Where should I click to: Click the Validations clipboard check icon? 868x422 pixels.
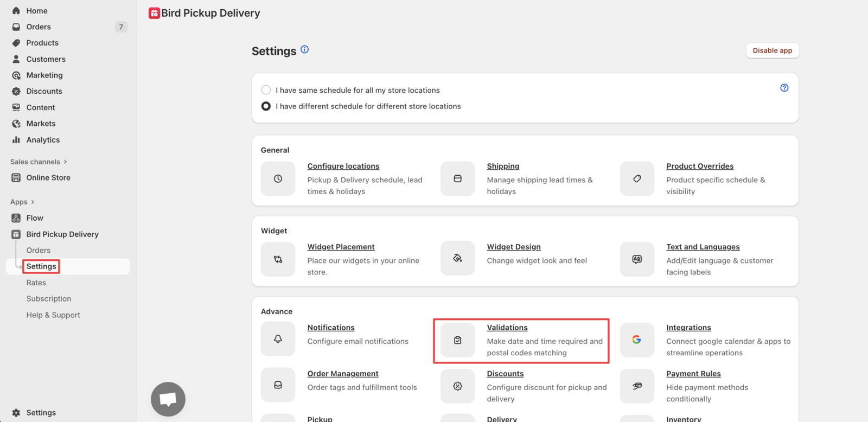[457, 340]
